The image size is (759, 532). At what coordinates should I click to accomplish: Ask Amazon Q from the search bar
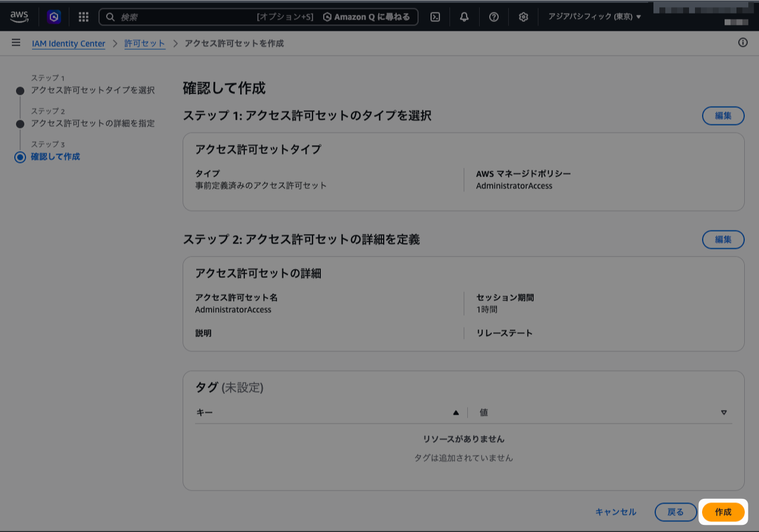coord(366,17)
